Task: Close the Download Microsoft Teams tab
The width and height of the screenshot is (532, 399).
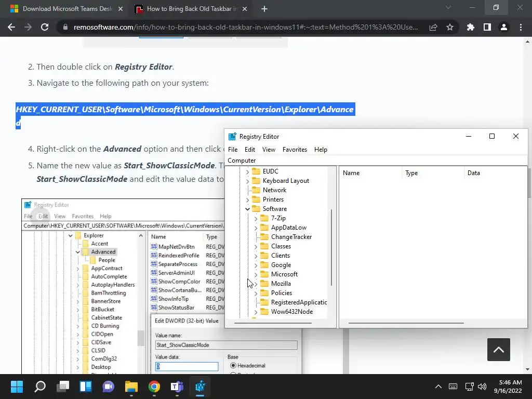Action: [x=121, y=9]
